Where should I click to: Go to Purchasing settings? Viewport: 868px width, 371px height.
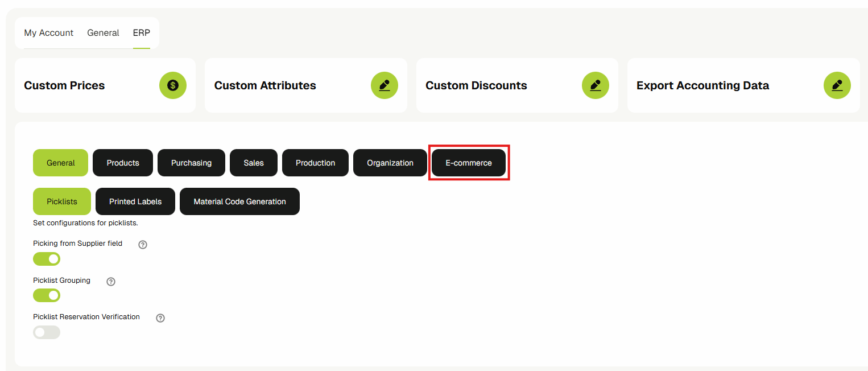(191, 163)
